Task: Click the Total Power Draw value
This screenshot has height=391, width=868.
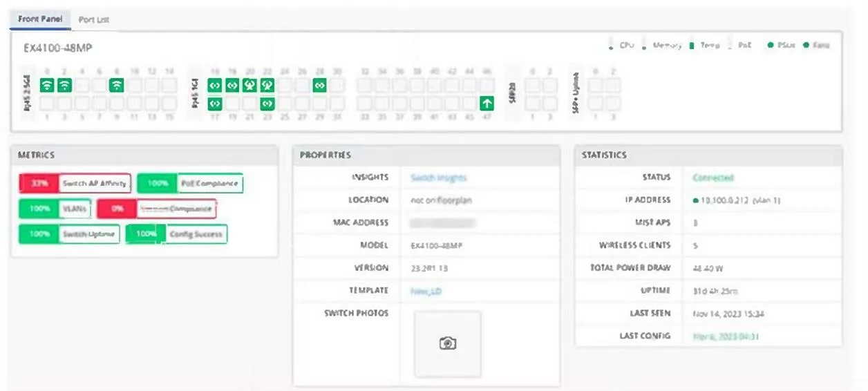Action: 708,268
